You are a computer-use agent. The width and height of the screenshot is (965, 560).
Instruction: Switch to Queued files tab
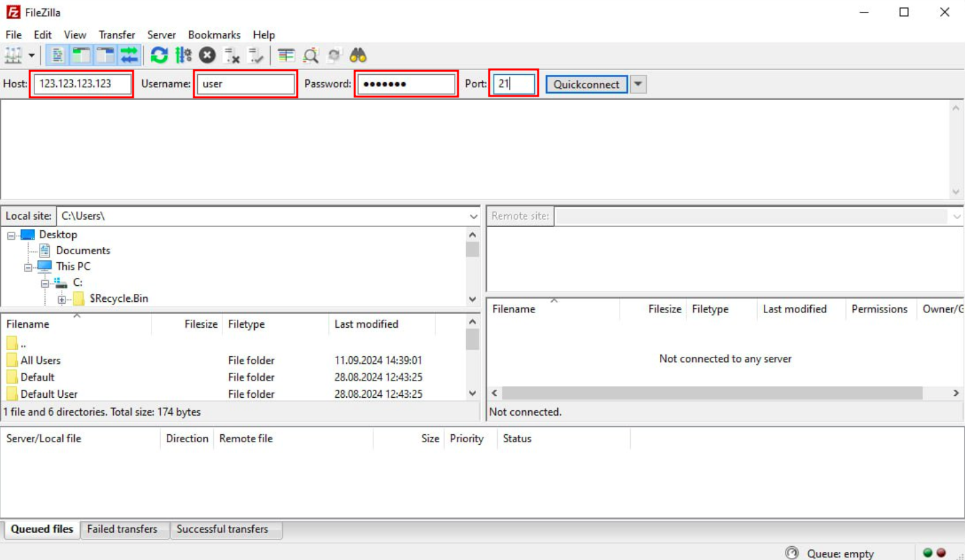click(42, 530)
